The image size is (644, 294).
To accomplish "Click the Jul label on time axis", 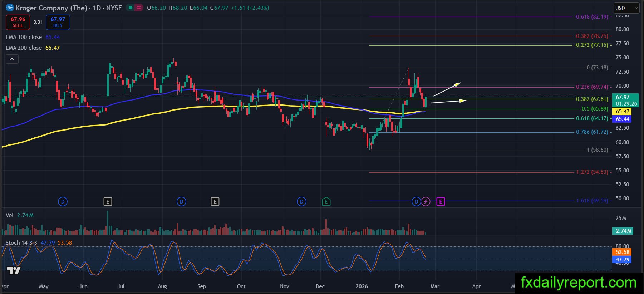I will pos(121,286).
